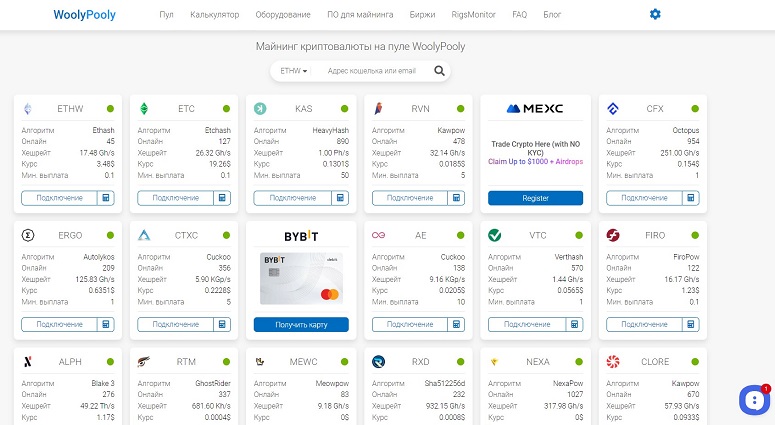Click the MEXC Register button
Screen dimensions: 775x425
pyautogui.click(x=535, y=198)
